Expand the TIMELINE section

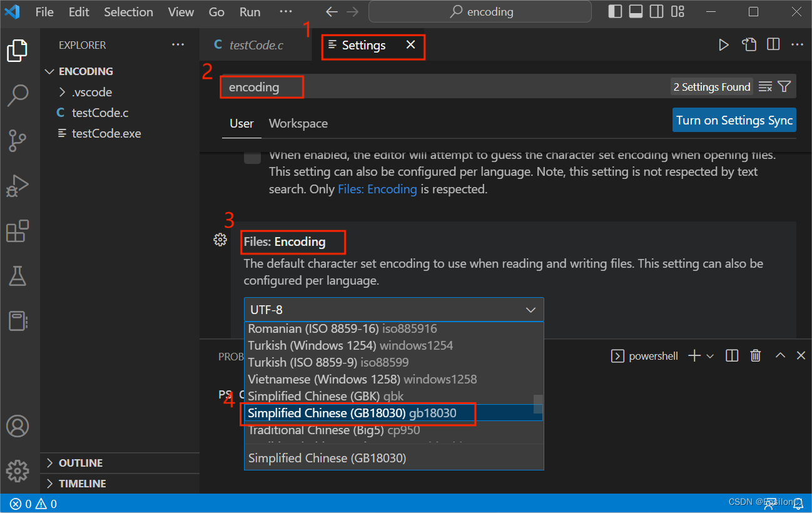119,484
